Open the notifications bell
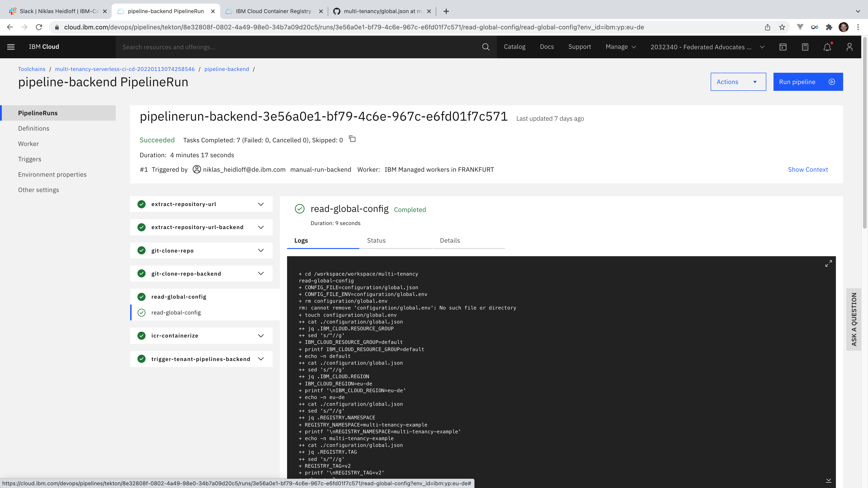868x488 pixels. (x=827, y=47)
